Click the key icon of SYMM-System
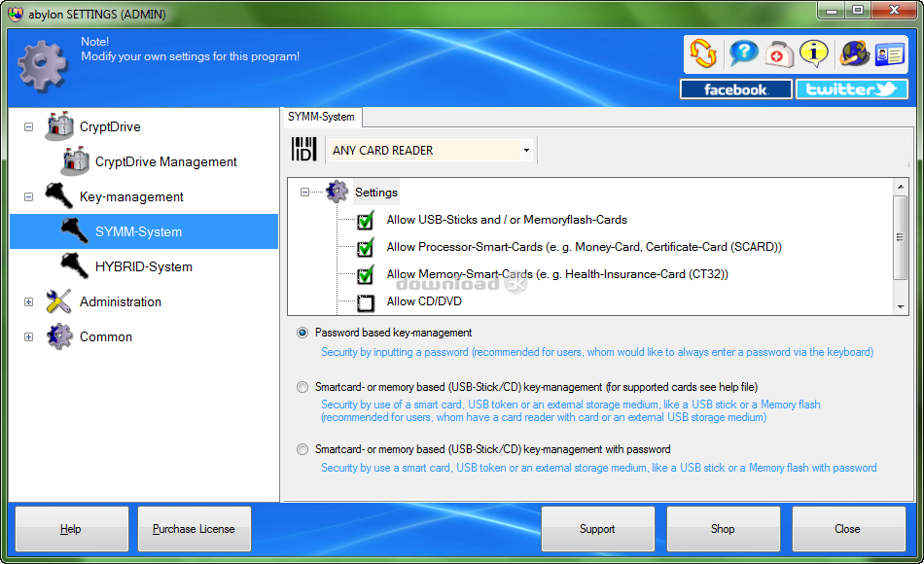 [x=75, y=230]
